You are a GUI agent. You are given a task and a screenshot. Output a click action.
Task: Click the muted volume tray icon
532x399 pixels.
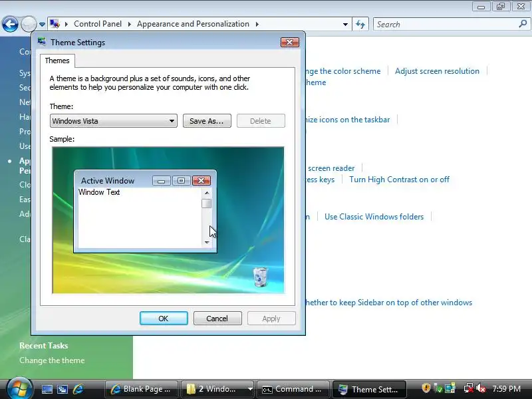click(481, 388)
